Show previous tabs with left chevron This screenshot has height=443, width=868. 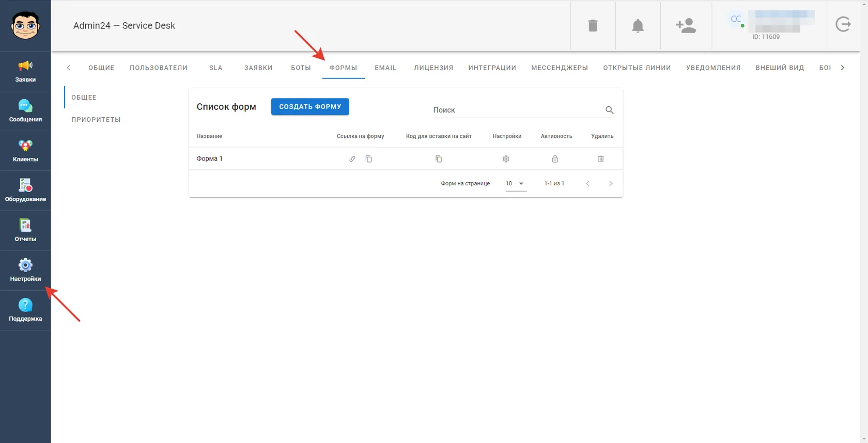(68, 68)
